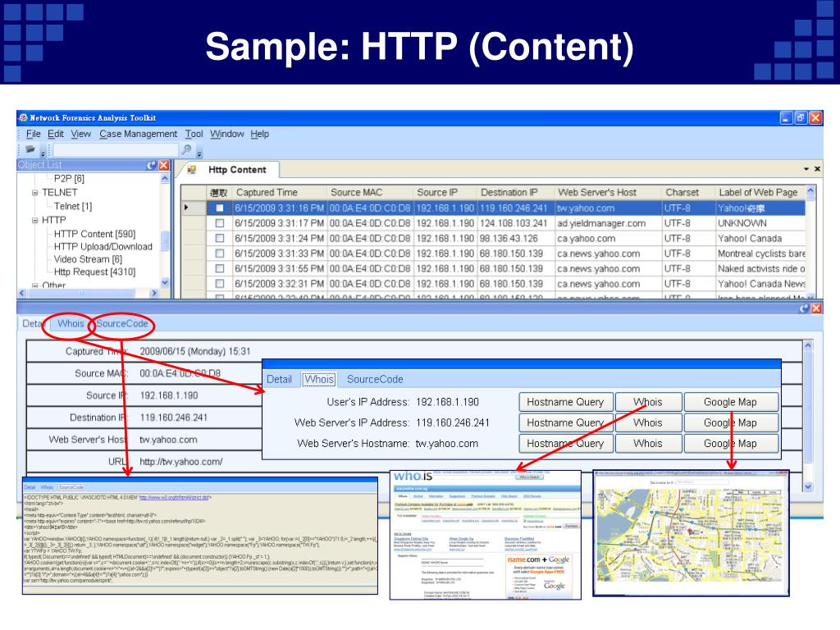Click the open folder toolbar icon

click(30, 149)
